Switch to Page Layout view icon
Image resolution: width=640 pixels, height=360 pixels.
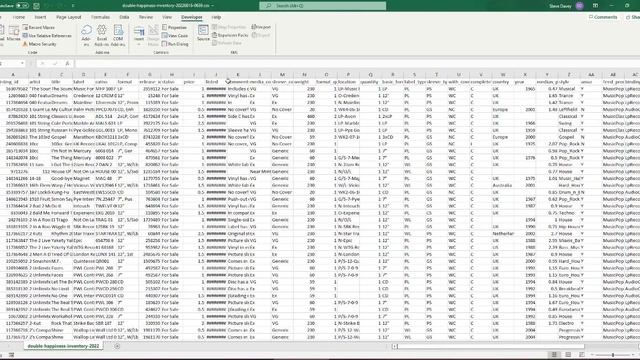coord(568,355)
